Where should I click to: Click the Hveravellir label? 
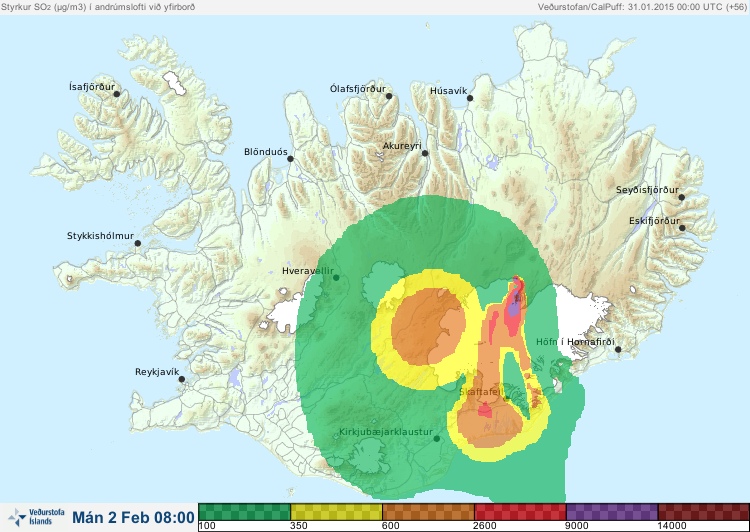pos(308,271)
